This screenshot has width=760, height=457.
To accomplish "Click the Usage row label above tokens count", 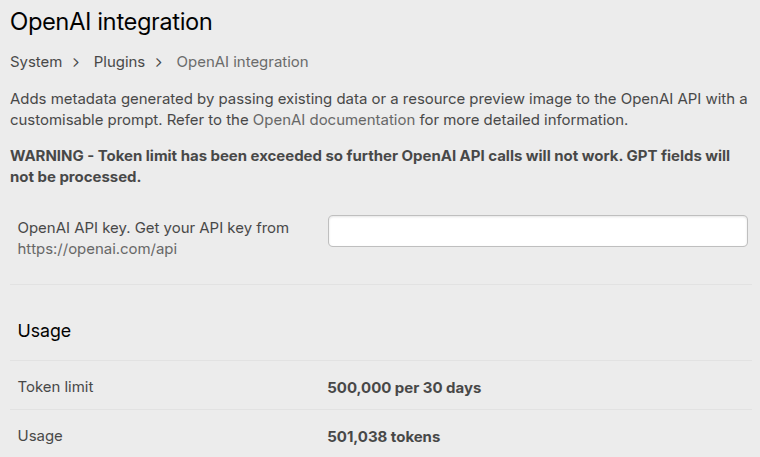I will click(40, 436).
